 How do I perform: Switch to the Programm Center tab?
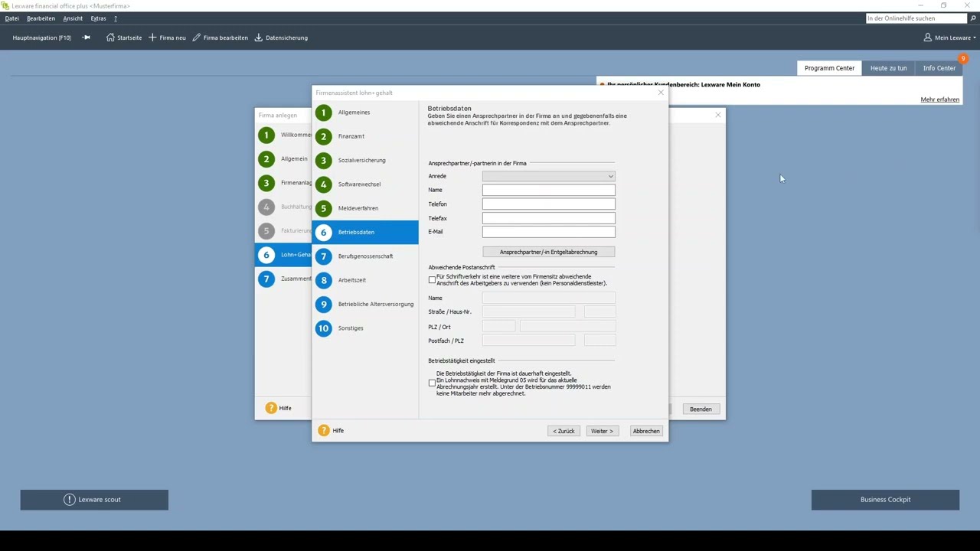click(829, 68)
